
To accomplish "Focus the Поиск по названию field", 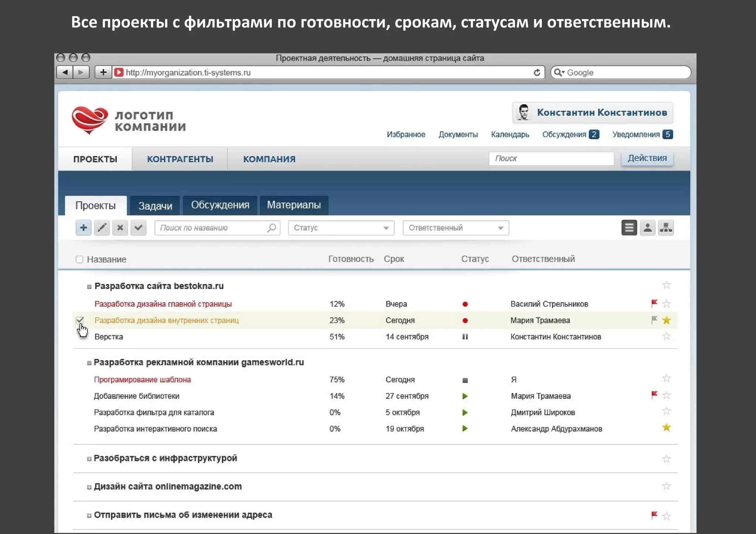I will coord(217,228).
